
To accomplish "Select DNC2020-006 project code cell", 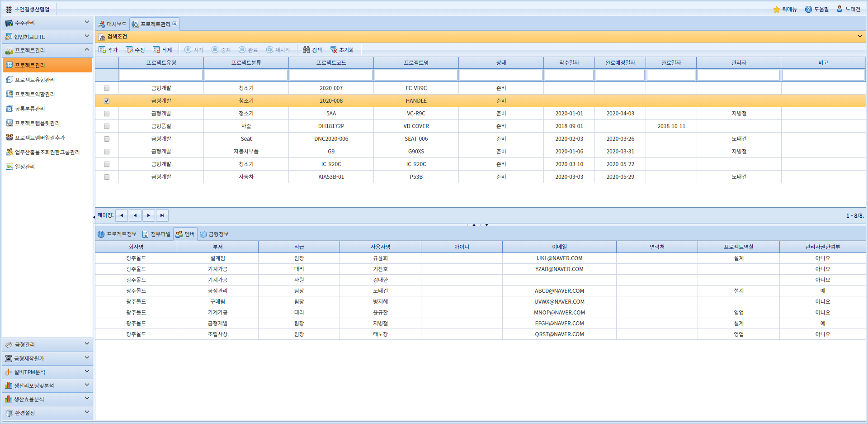I will (331, 139).
